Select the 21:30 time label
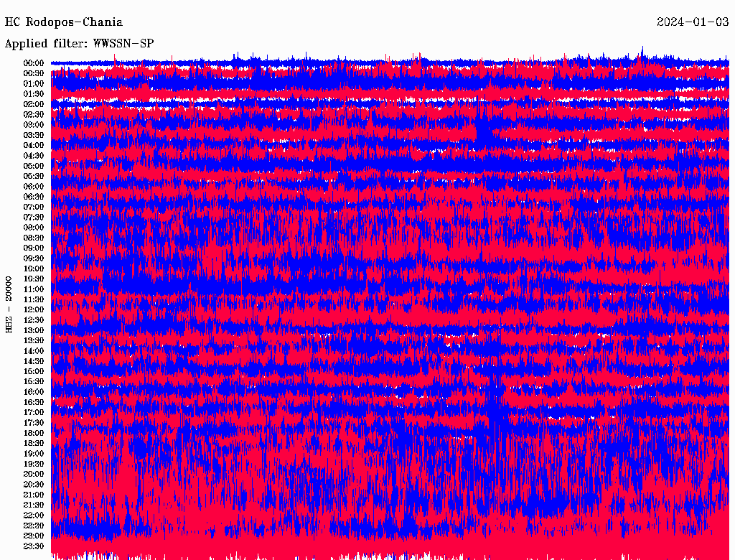Viewport: 735px width, 560px height. coord(34,505)
